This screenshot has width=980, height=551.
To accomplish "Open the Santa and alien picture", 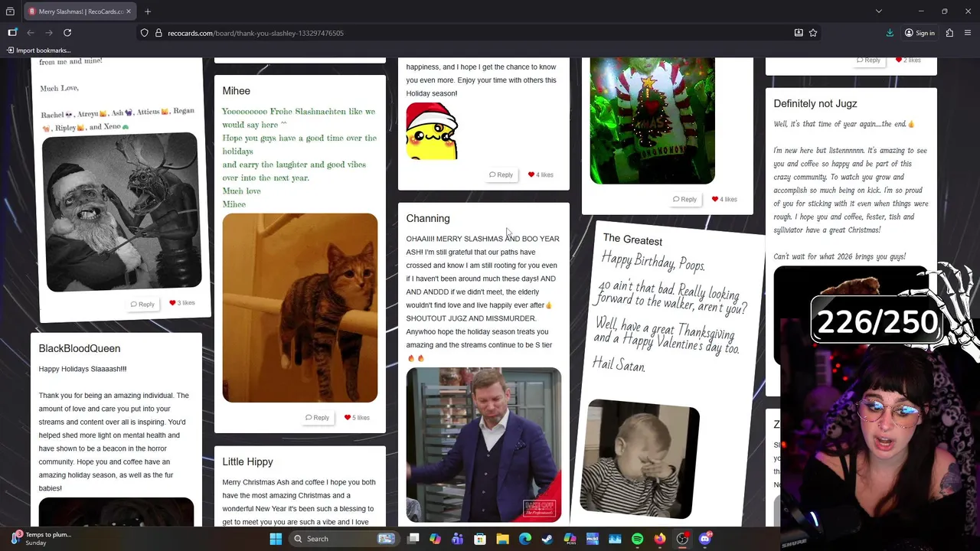I will (122, 212).
